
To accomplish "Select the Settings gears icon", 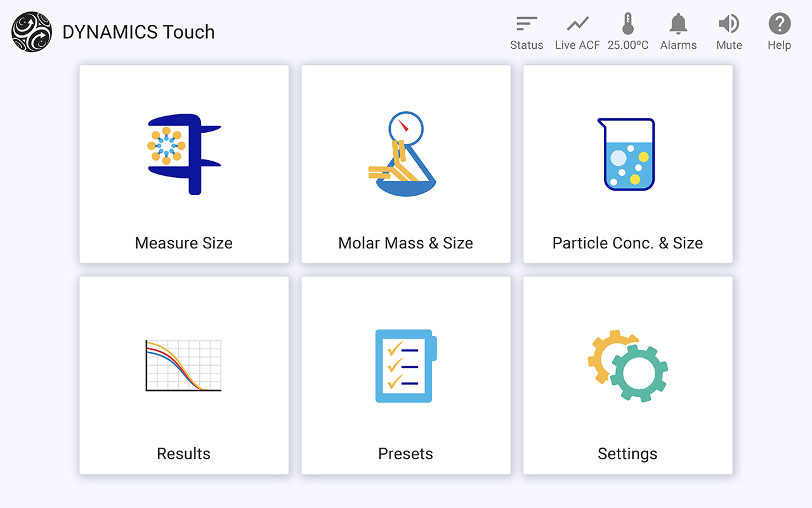I will (x=627, y=365).
